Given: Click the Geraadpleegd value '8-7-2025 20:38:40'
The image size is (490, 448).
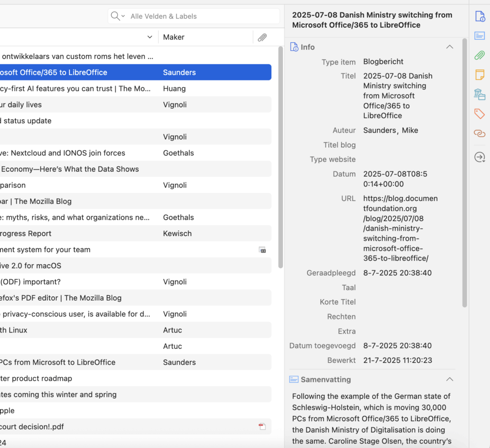Looking at the screenshot, I should (x=397, y=273).
